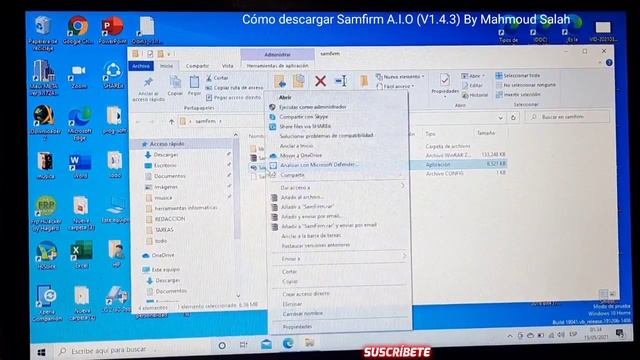This screenshot has width=640, height=360.
Task: Click the Cortar scissors in the ribbon
Action: 217,78
